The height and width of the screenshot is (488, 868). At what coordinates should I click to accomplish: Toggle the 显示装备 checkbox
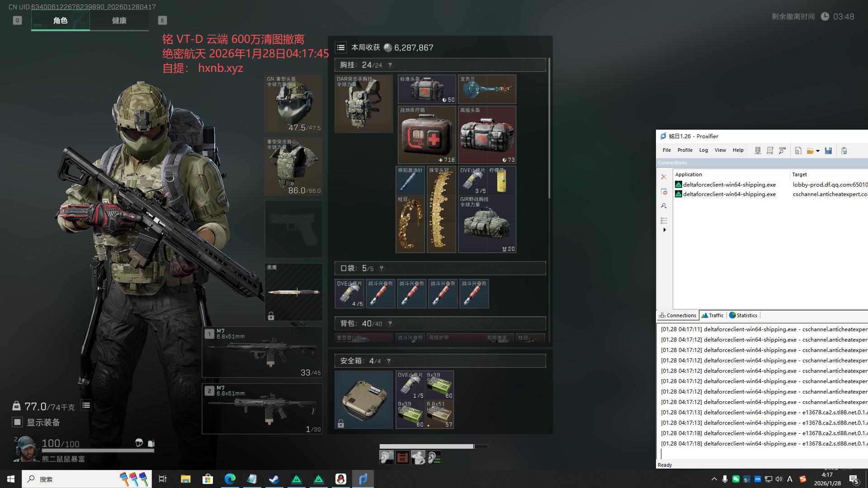coord(17,422)
